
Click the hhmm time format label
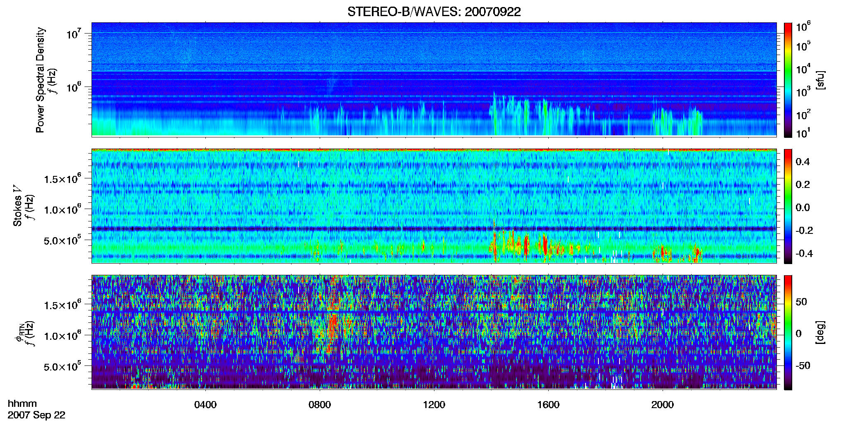click(22, 404)
